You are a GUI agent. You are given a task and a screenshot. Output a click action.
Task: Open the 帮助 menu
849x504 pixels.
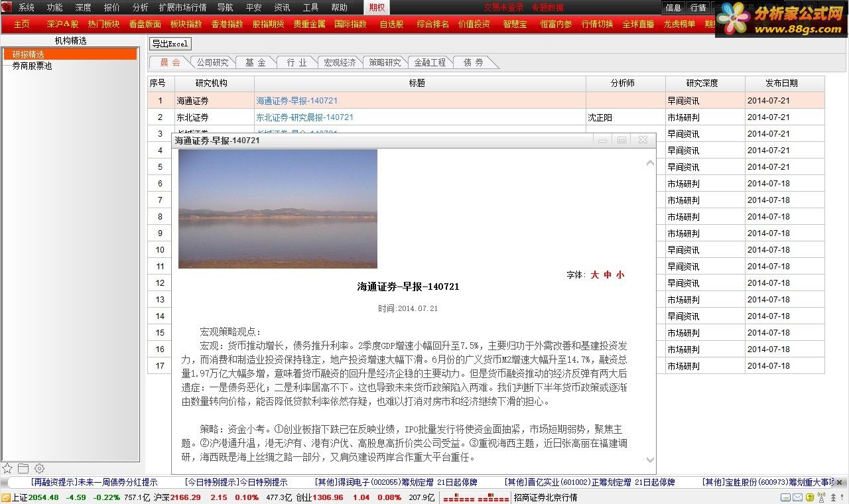pyautogui.click(x=339, y=7)
